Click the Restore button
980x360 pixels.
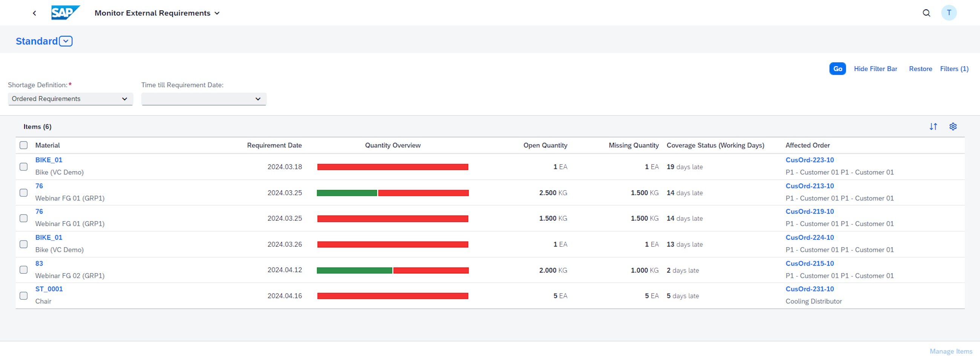(x=920, y=69)
